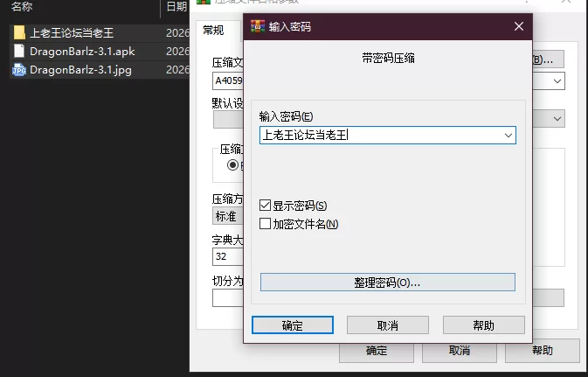
Task: Enable the 加密文件名 checkbox
Action: [265, 224]
